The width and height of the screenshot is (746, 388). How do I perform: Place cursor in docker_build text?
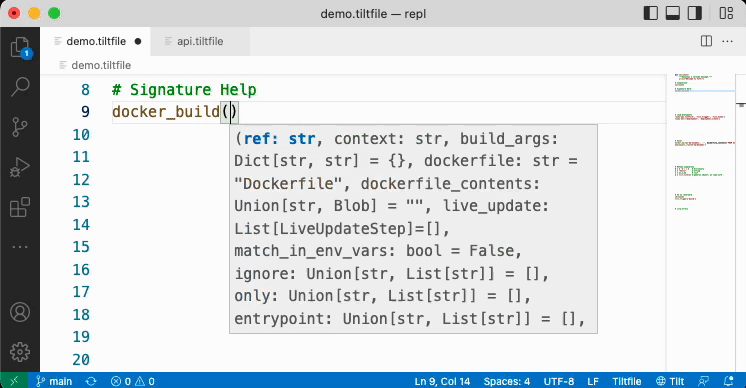click(x=166, y=112)
